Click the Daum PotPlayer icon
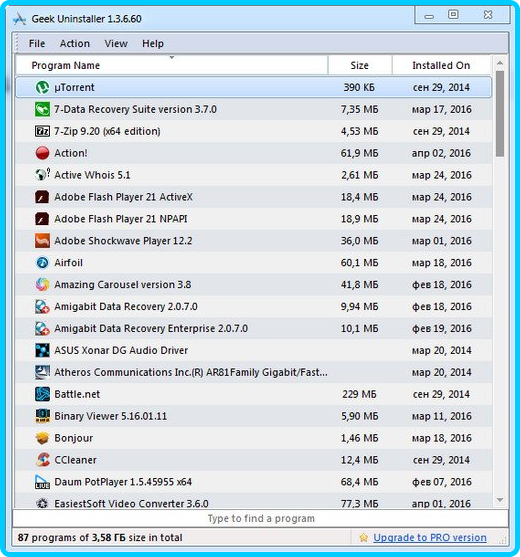 [42, 482]
